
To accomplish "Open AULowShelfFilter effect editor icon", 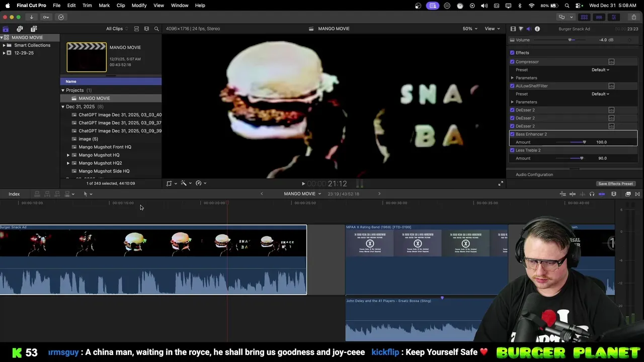I will [611, 86].
